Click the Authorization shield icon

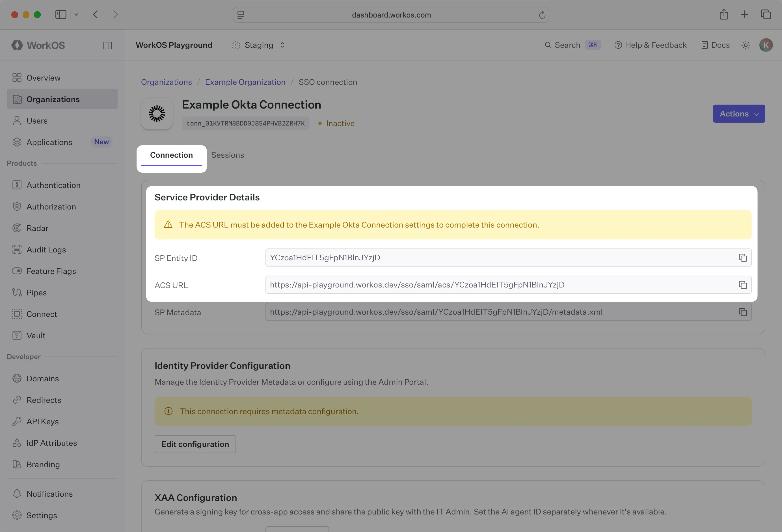17,207
